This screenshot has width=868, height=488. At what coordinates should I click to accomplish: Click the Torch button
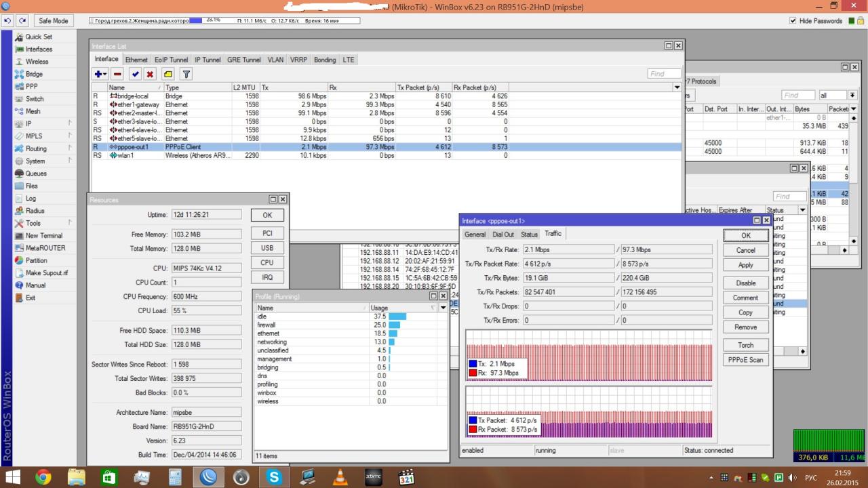(x=745, y=345)
